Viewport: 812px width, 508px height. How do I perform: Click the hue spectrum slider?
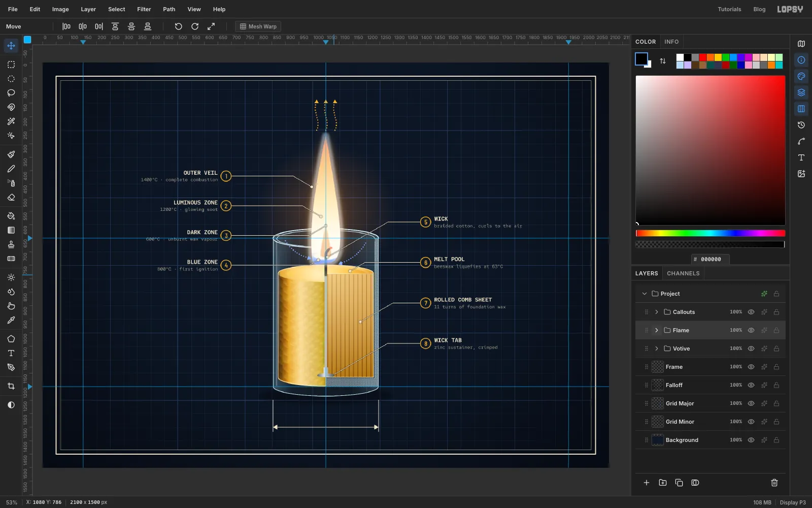710,233
